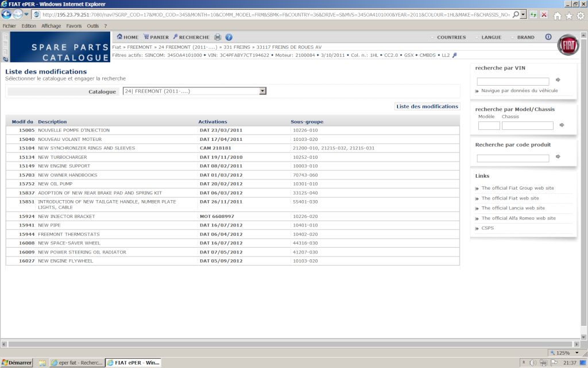Submit the VIN search arrow
Viewport: 588px width, 368px height.
[x=558, y=79]
